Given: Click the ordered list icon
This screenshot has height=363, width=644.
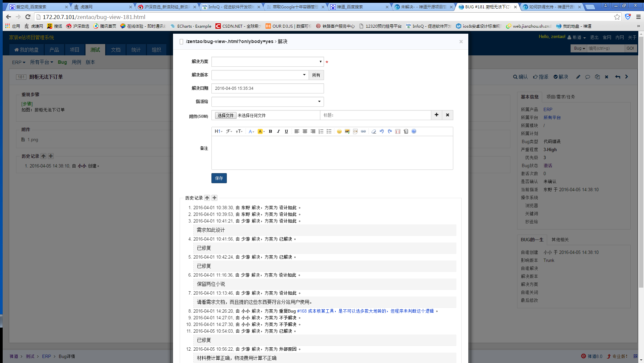Looking at the screenshot, I should pyautogui.click(x=321, y=131).
